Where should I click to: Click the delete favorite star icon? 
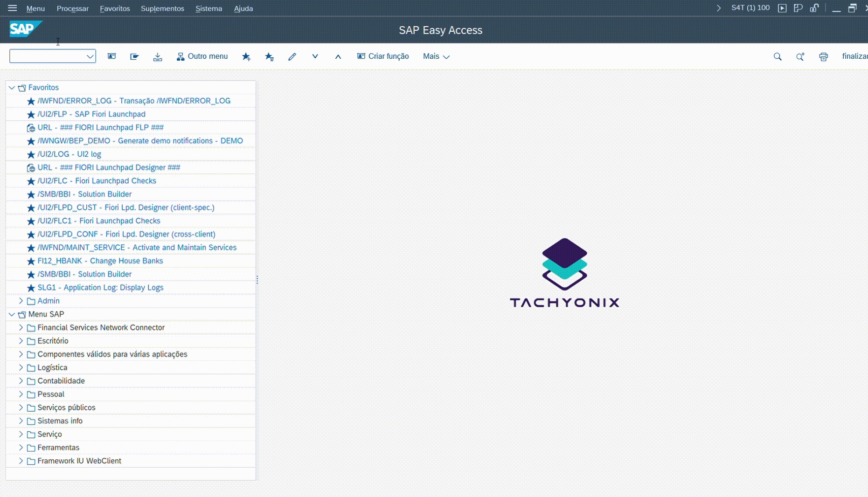tap(269, 56)
